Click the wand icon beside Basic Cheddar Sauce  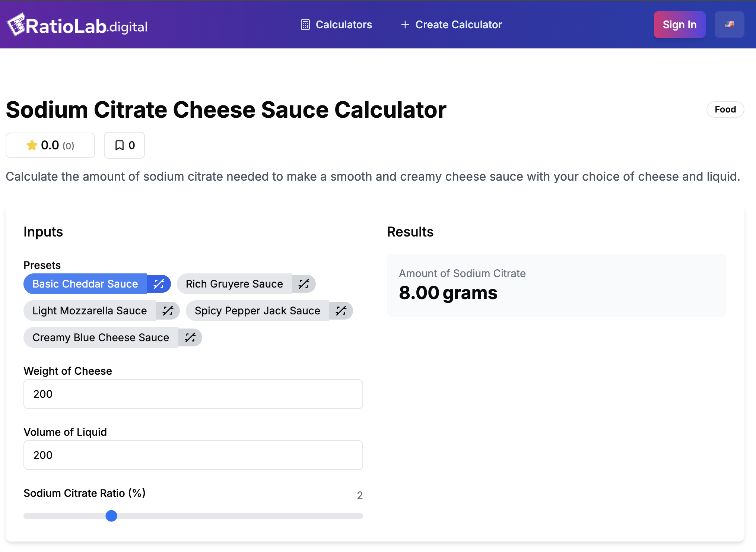159,284
